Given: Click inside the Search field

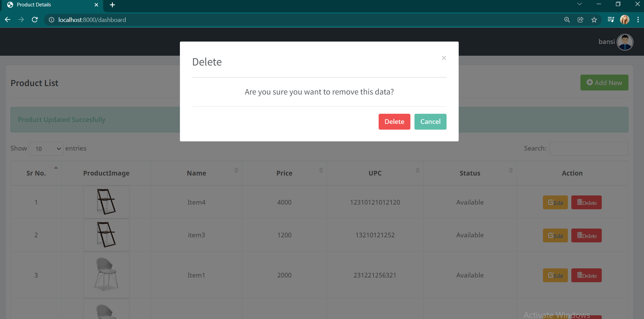Looking at the screenshot, I should [588, 149].
